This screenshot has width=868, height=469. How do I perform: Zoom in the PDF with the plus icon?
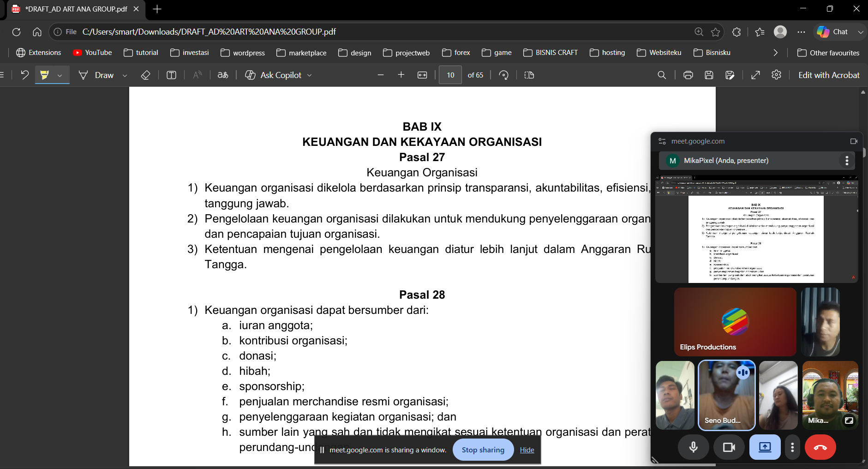coord(401,75)
